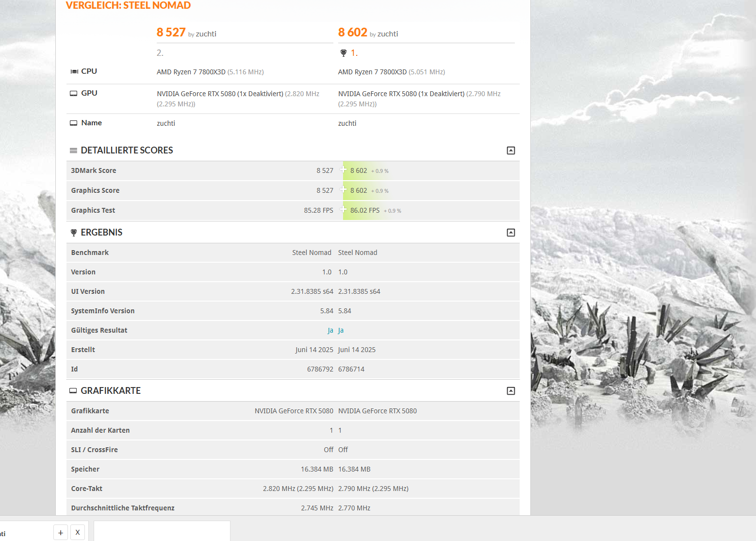This screenshot has width=756, height=541.
Task: Click the left Steel Nomad benchmark value
Action: click(x=312, y=253)
